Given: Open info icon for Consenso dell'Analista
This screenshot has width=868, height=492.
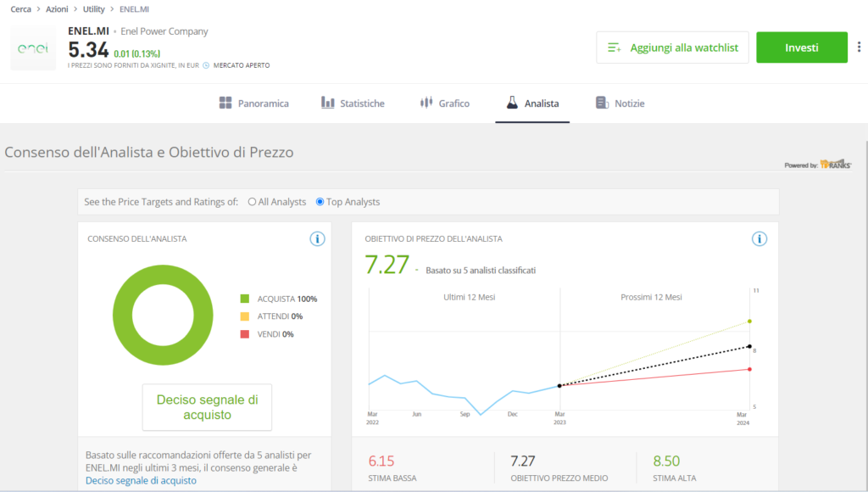Looking at the screenshot, I should (x=317, y=239).
